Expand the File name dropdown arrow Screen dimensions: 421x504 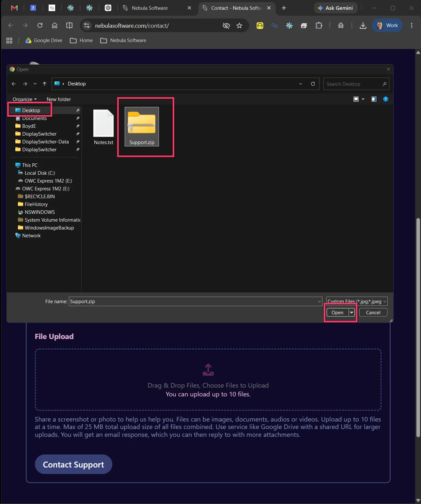(319, 302)
